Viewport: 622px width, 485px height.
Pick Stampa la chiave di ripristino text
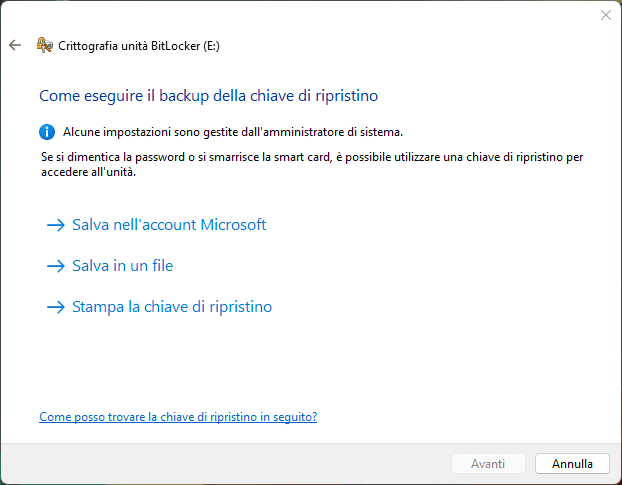click(x=172, y=307)
